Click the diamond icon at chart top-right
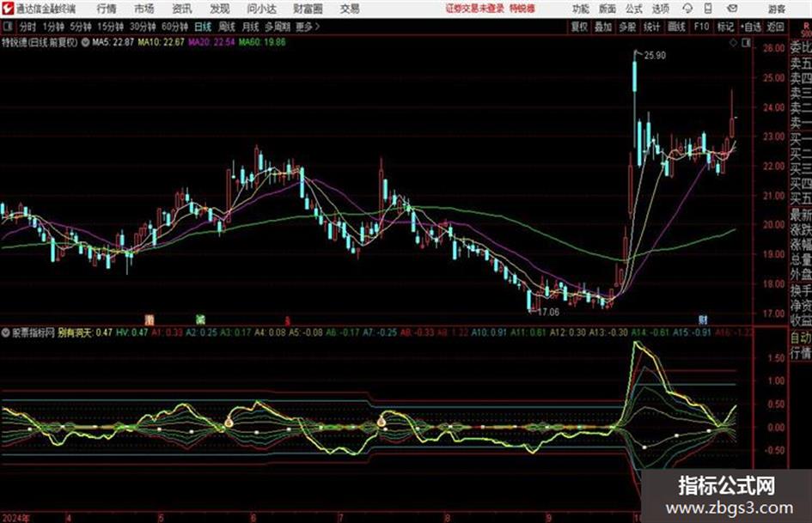 [x=733, y=44]
